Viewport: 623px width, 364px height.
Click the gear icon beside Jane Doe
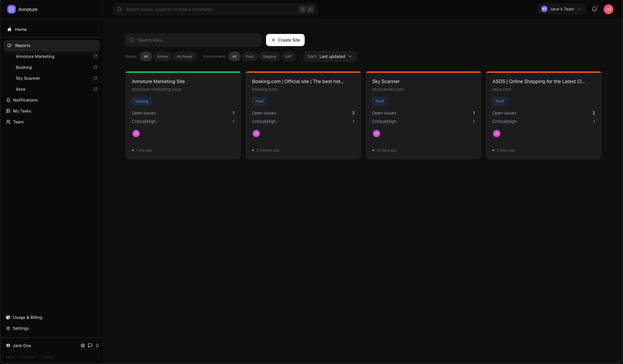pyautogui.click(x=83, y=346)
